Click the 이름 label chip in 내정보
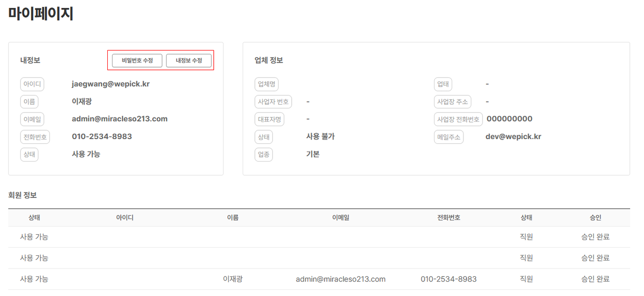 pyautogui.click(x=29, y=101)
